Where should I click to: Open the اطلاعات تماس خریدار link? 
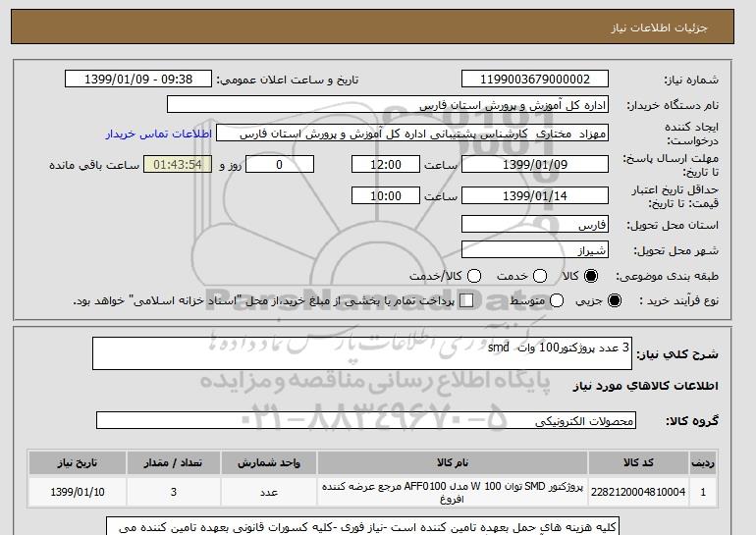[159, 134]
